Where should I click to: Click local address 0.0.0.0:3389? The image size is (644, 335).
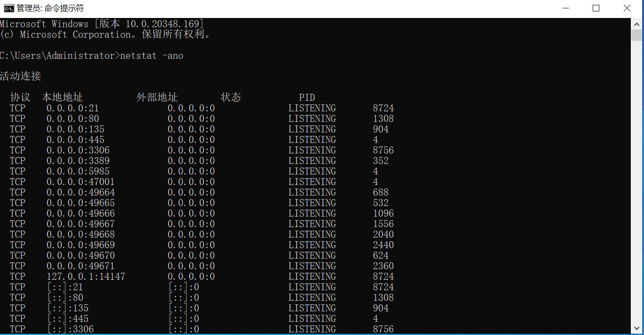tap(78, 160)
